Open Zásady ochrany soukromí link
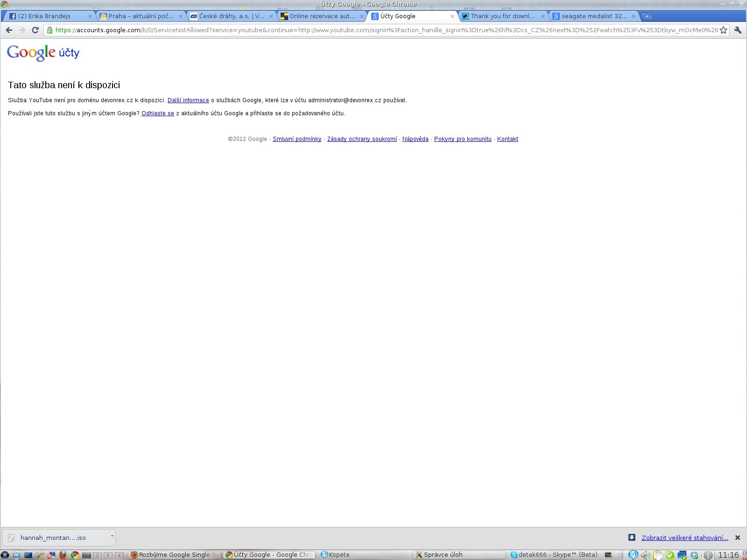 (362, 139)
